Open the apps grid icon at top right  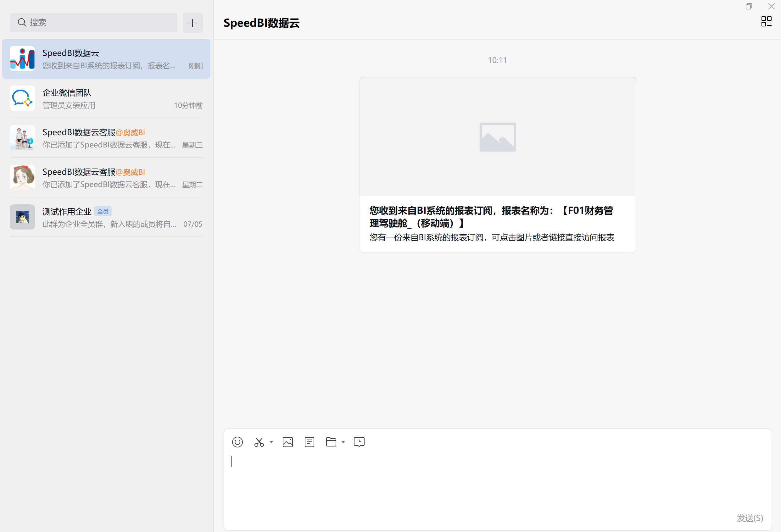(x=766, y=21)
